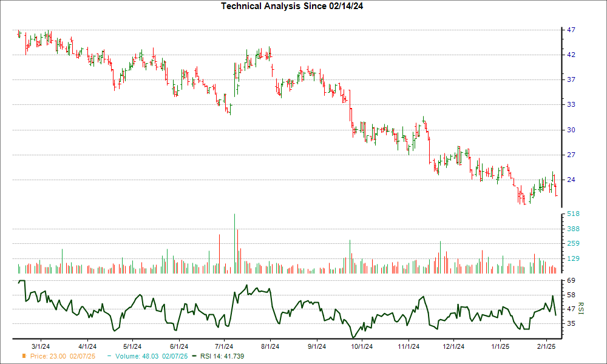Click the 10/1/24 date axis label

click(x=362, y=346)
